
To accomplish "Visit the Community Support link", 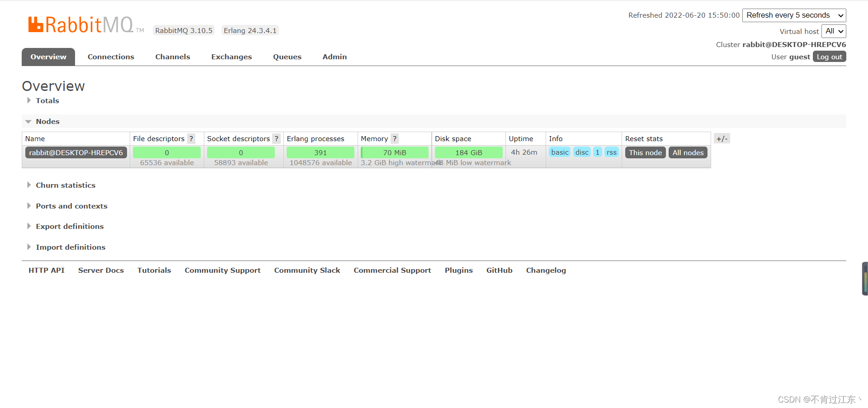I will click(223, 270).
